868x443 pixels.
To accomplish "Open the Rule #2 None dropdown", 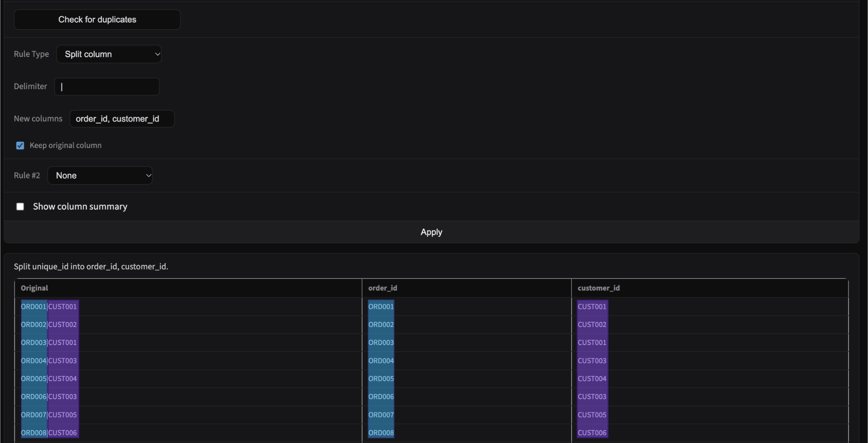I will pyautogui.click(x=100, y=175).
